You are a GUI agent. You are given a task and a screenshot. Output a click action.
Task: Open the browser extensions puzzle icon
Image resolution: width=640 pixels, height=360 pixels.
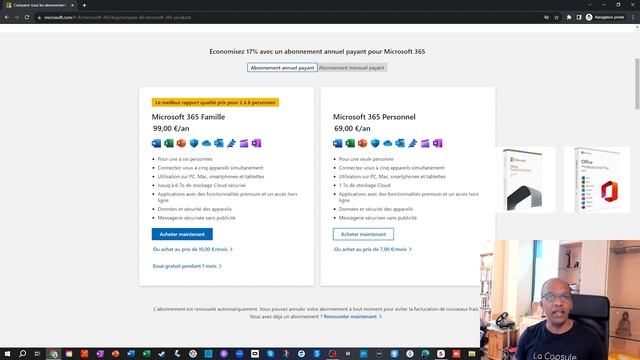[x=569, y=18]
